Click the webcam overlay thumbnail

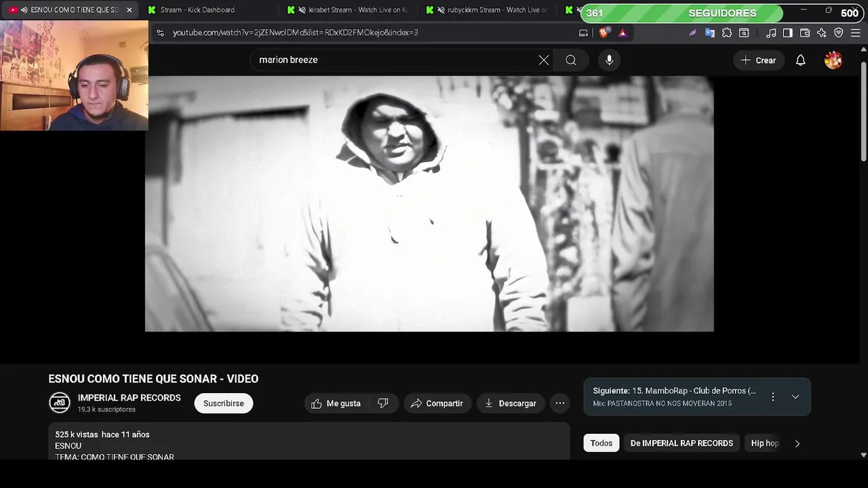[x=74, y=75]
